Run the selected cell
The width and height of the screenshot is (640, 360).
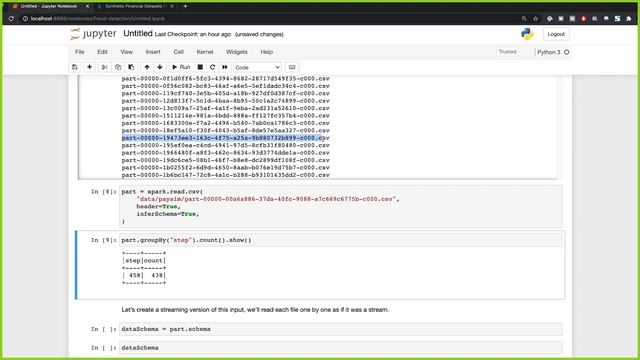click(x=181, y=67)
